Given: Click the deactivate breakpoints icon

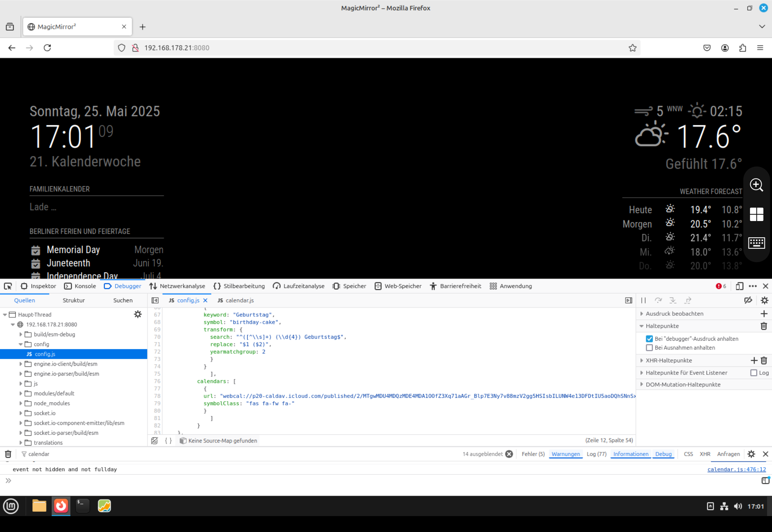Looking at the screenshot, I should coord(748,300).
